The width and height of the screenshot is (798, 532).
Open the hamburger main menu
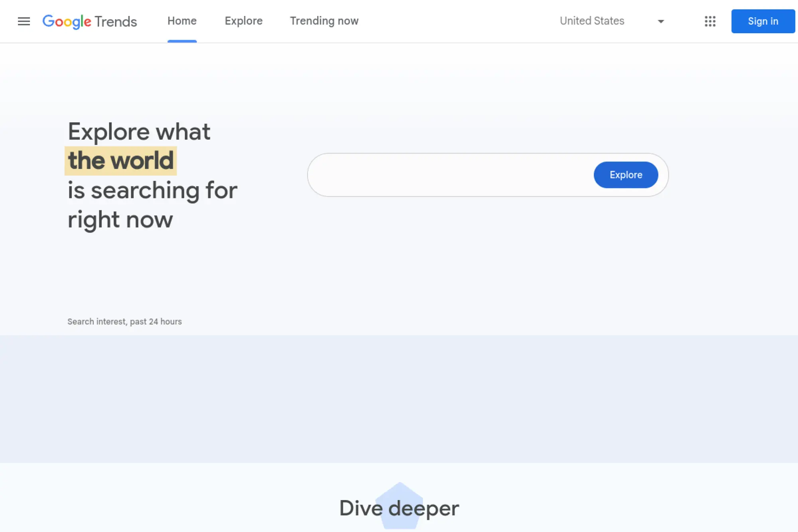click(24, 21)
